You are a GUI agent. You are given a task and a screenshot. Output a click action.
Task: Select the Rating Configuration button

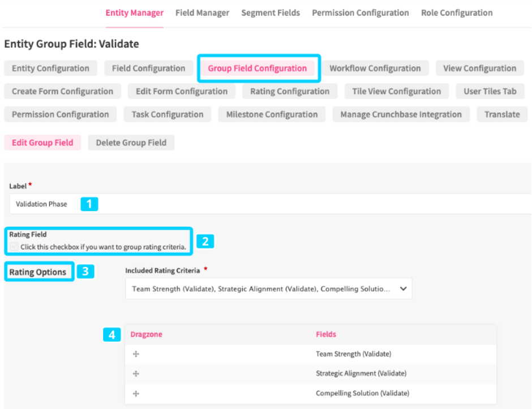coord(290,92)
